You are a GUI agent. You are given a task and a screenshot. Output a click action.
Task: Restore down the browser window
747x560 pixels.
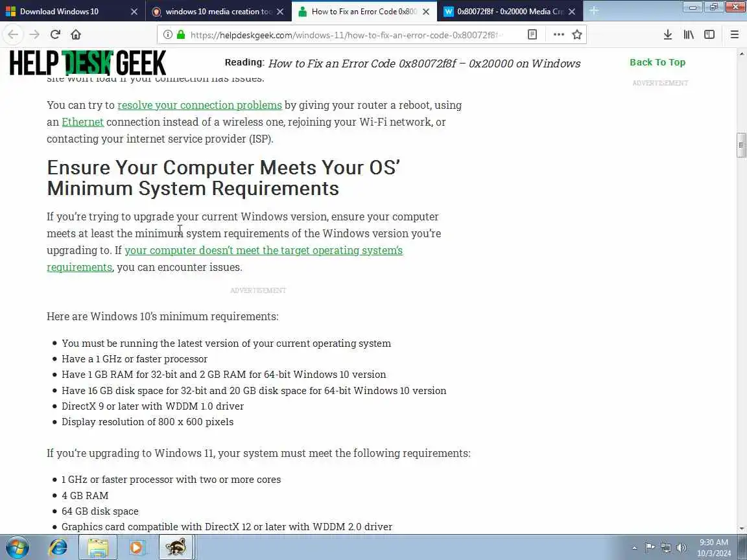click(713, 7)
